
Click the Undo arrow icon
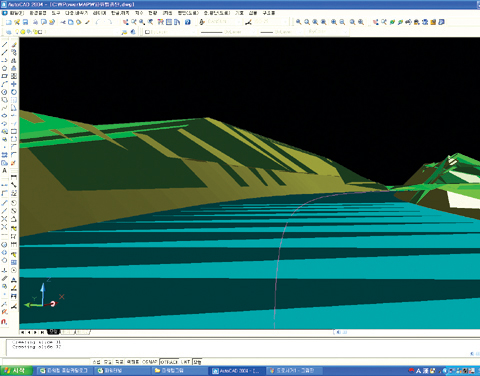pyautogui.click(x=97, y=22)
